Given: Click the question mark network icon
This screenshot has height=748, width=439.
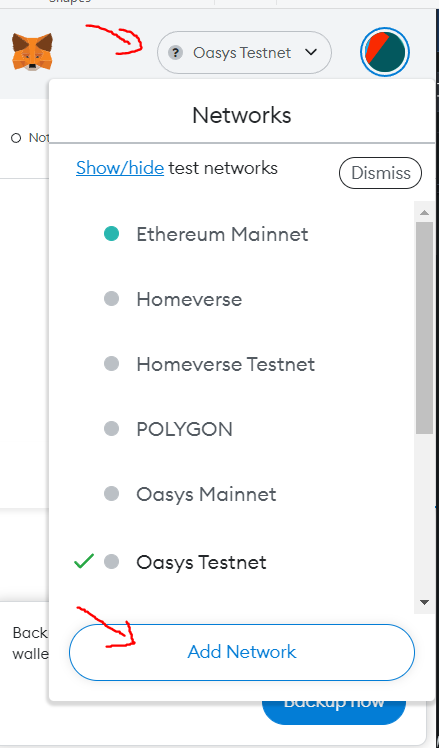Looking at the screenshot, I should coord(176,52).
